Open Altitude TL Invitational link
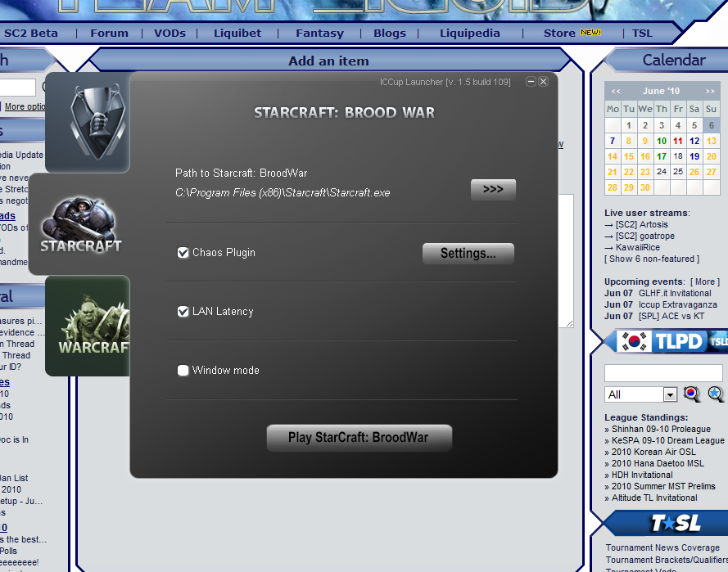 coord(654,498)
